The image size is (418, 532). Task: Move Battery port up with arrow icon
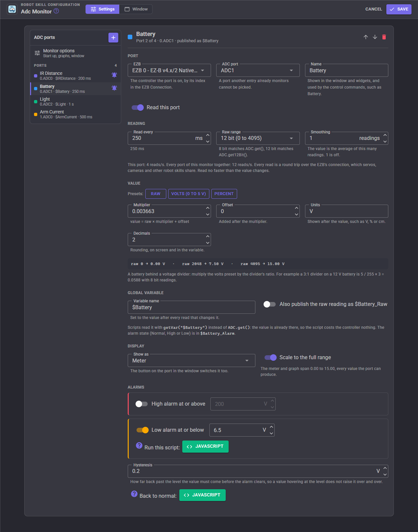click(x=366, y=37)
